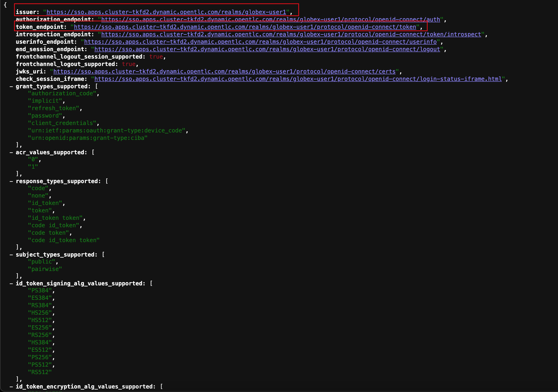Viewport: 558px width, 392px height.
Task: Click the "id_token token" response type
Action: click(x=55, y=218)
